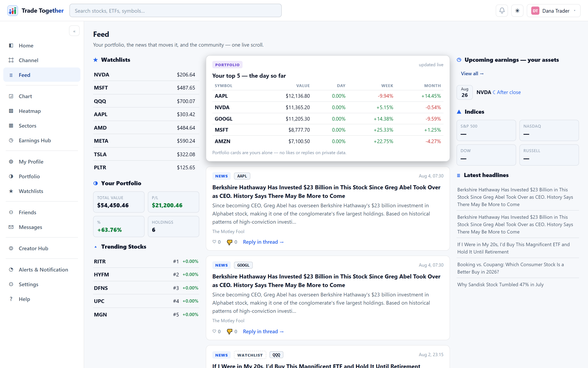Click the Trade Together logo icon
Viewport: 588px width, 368px height.
pyautogui.click(x=12, y=11)
